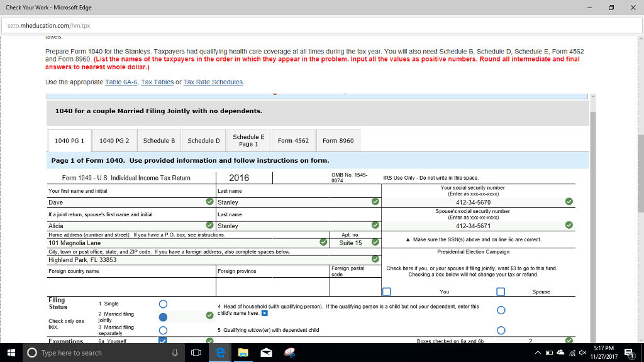Screen dimensions: 644x362
Task: Open the Form 4562 tab
Action: click(x=293, y=140)
